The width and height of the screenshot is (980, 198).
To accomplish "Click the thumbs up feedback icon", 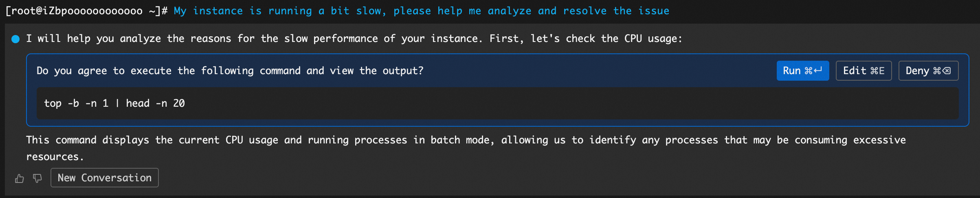I will [x=19, y=178].
